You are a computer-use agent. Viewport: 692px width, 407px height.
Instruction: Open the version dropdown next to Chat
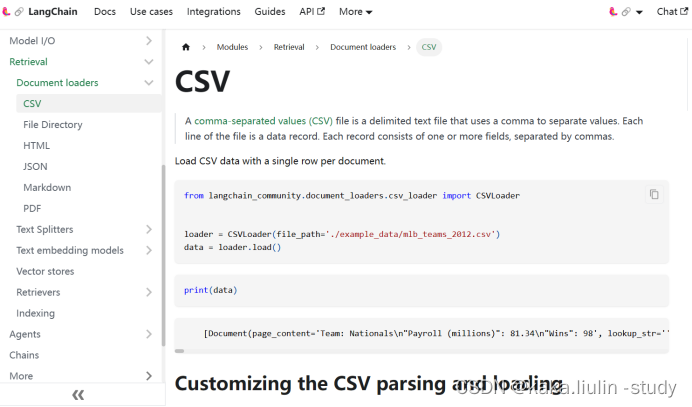[626, 12]
